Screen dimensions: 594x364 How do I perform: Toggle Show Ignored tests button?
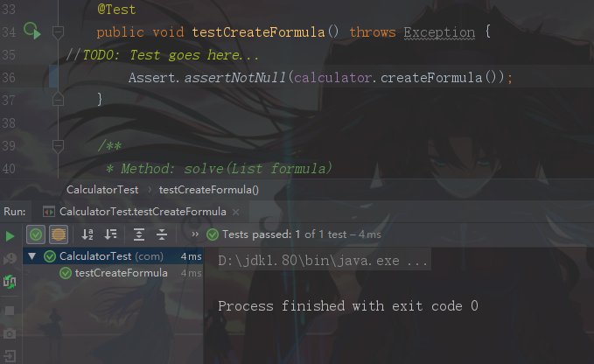click(x=58, y=234)
